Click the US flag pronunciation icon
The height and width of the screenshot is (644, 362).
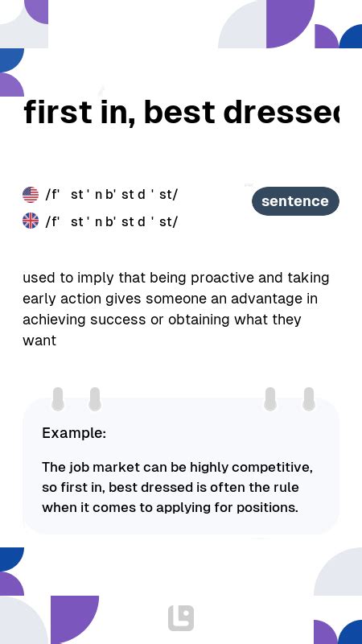point(31,195)
